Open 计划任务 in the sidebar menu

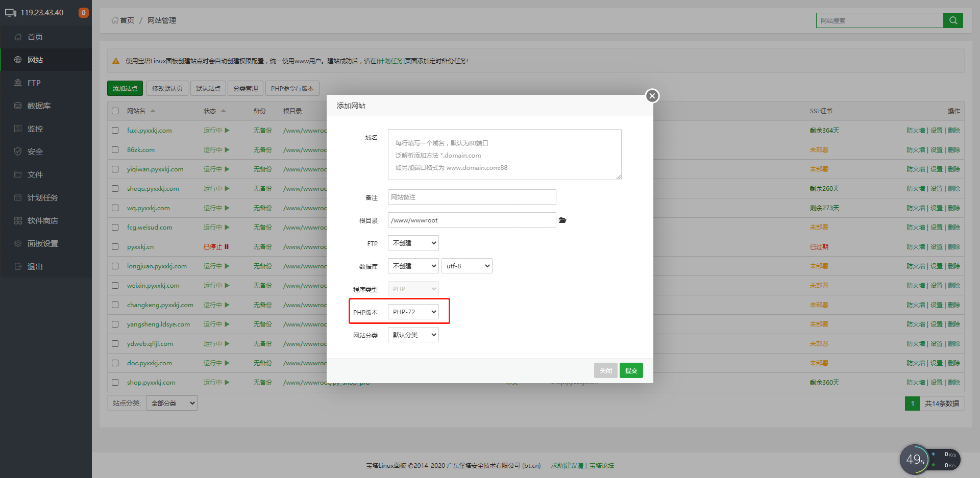point(43,197)
